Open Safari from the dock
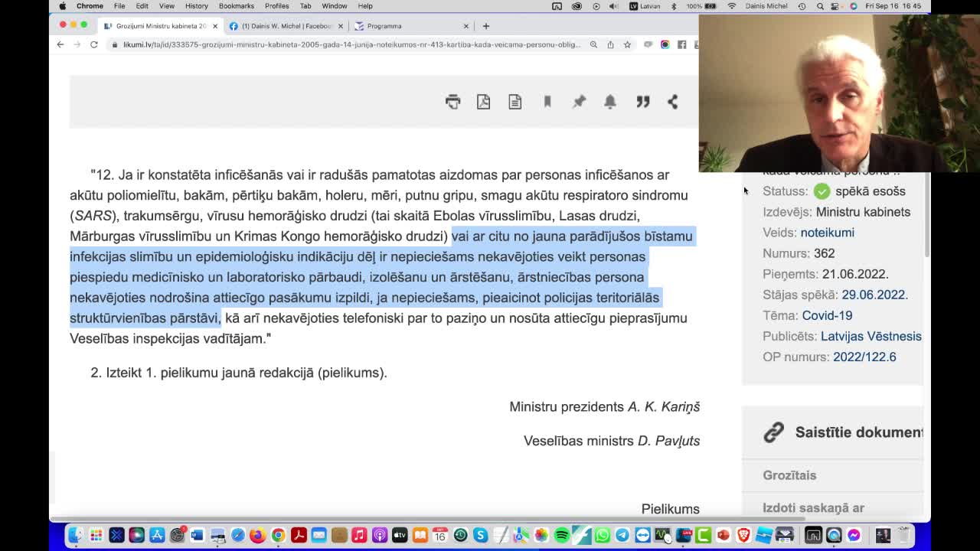The image size is (980, 551). tap(238, 535)
